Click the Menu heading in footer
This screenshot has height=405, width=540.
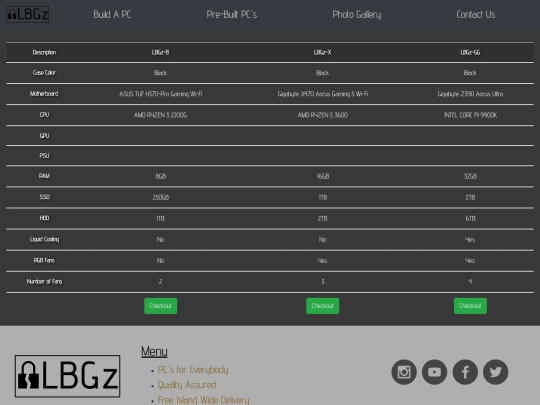[154, 351]
